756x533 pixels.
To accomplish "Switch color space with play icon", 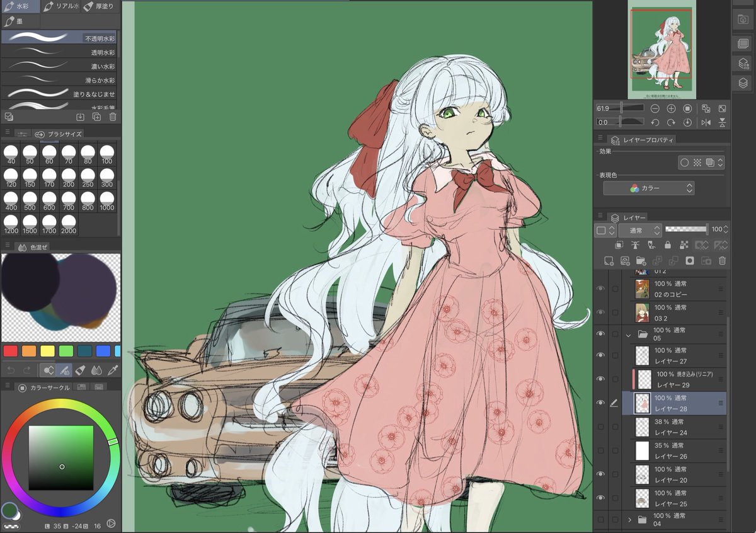I will click(111, 523).
